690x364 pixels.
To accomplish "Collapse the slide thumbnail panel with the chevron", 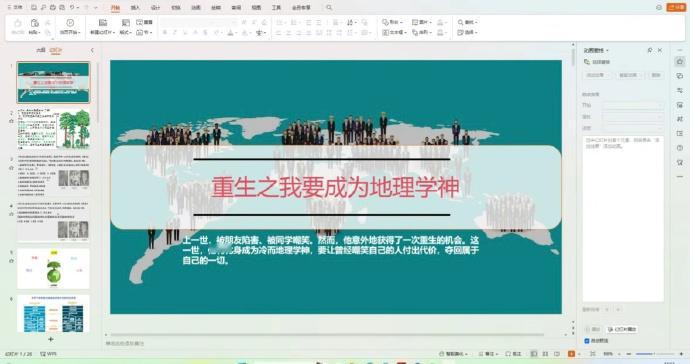I will [92, 50].
